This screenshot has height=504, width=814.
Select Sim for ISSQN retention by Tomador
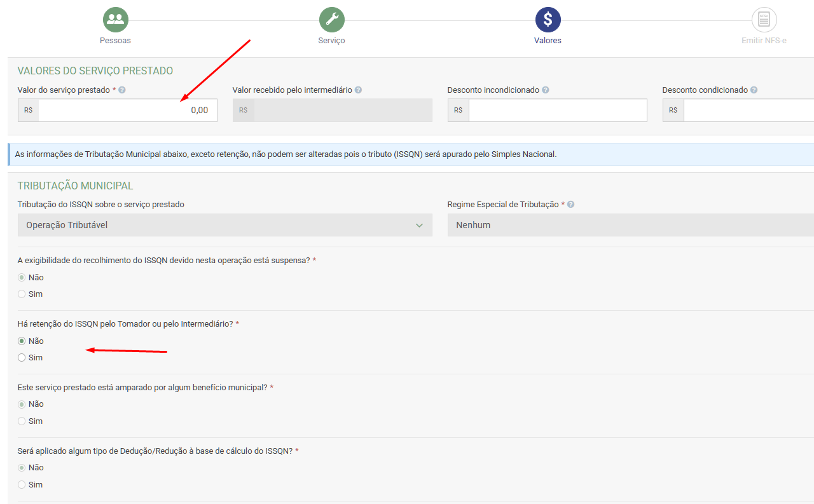(x=22, y=358)
